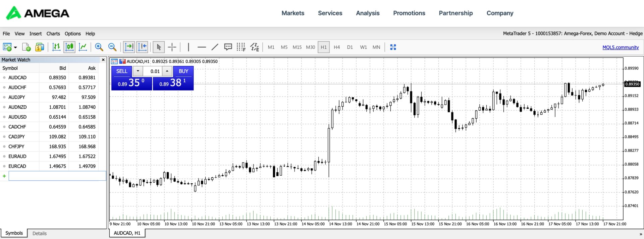Viewport: 644px width, 239px height.
Task: Zoom in the chart with magnifier plus
Action: (99, 47)
